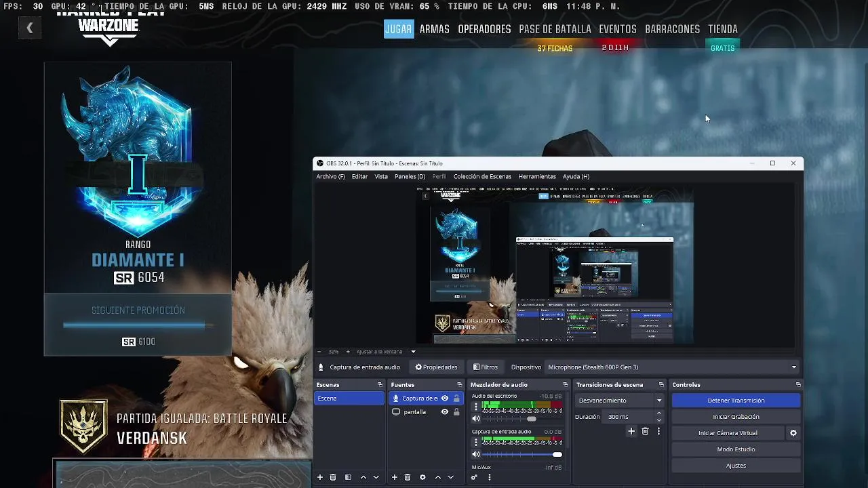Click Iniciar Grabación button
Viewport: 868px width, 488px height.
736,417
